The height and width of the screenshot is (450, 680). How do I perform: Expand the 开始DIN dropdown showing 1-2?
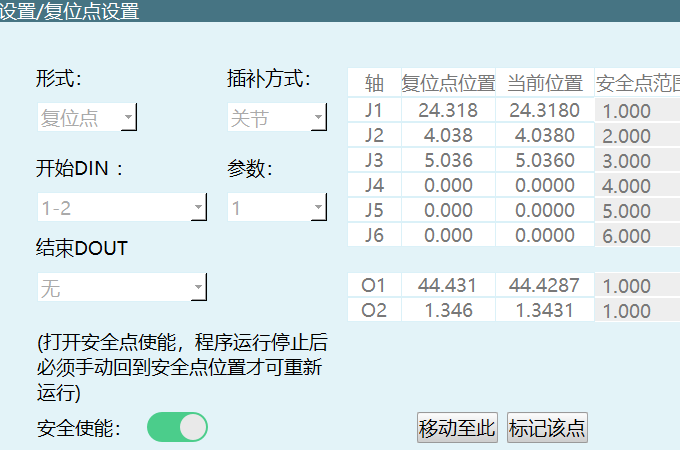pos(122,207)
